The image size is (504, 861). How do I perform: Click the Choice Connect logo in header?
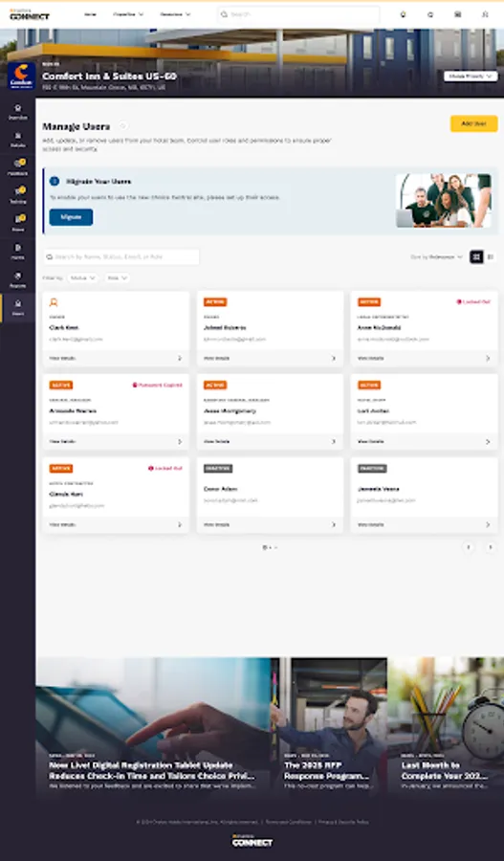(x=30, y=14)
